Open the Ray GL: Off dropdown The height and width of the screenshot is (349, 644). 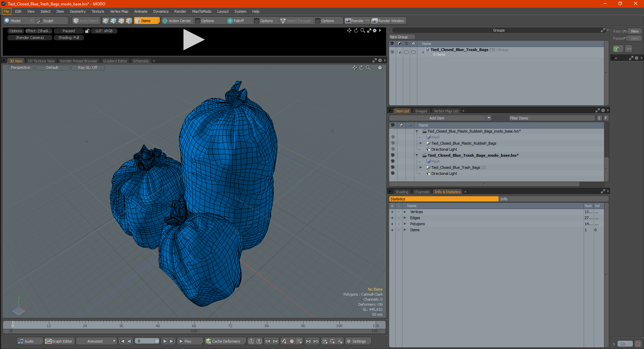click(x=88, y=68)
